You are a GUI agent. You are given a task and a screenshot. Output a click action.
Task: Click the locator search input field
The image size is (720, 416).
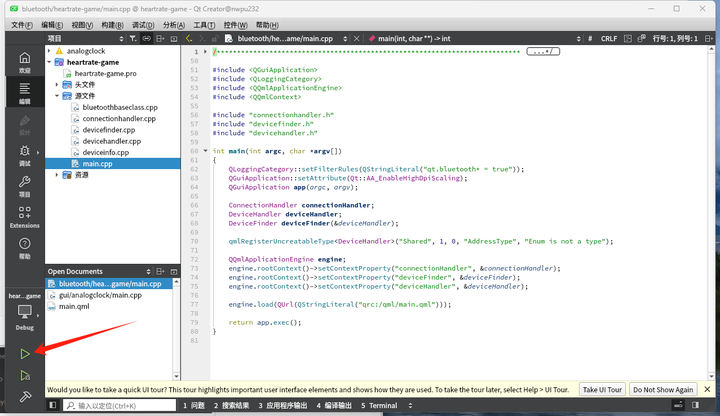[x=120, y=406]
